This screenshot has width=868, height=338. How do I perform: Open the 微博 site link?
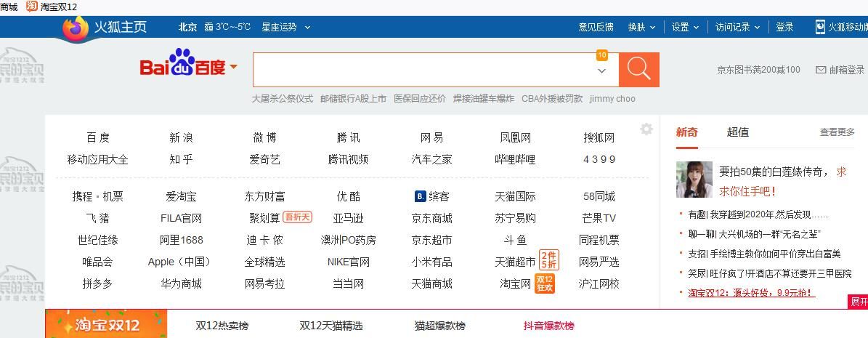coord(264,137)
